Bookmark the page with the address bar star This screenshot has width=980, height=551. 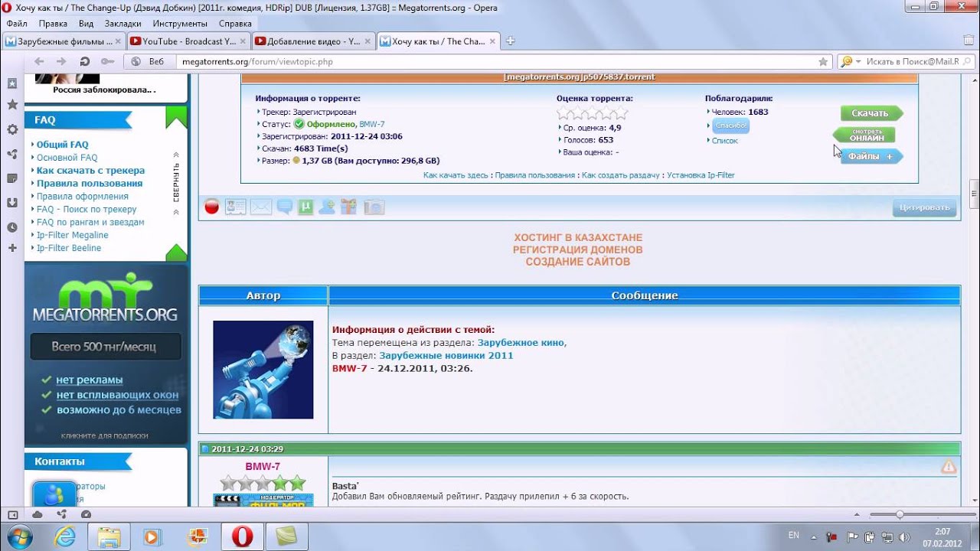[x=823, y=61]
